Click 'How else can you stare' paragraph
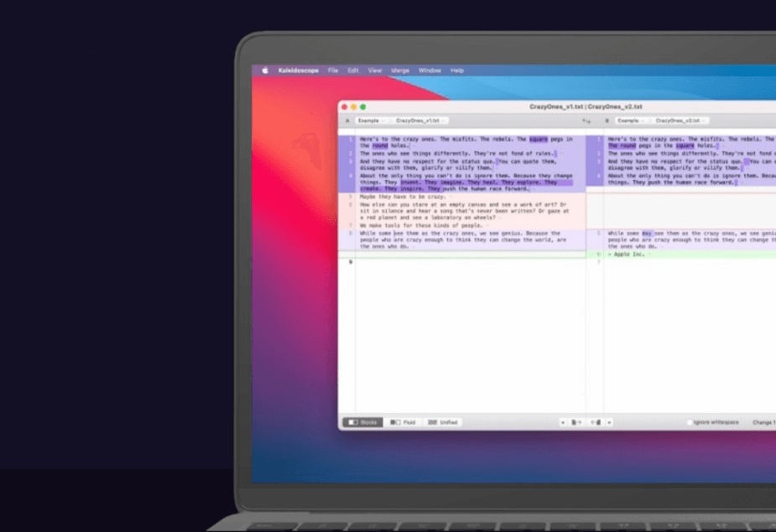 coord(464,211)
